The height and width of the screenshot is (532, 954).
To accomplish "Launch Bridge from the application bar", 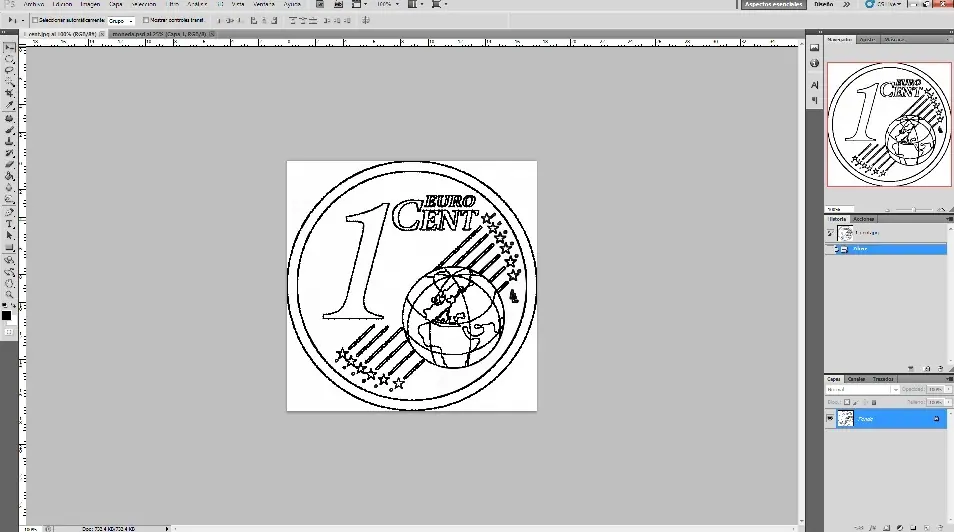I will (x=319, y=4).
